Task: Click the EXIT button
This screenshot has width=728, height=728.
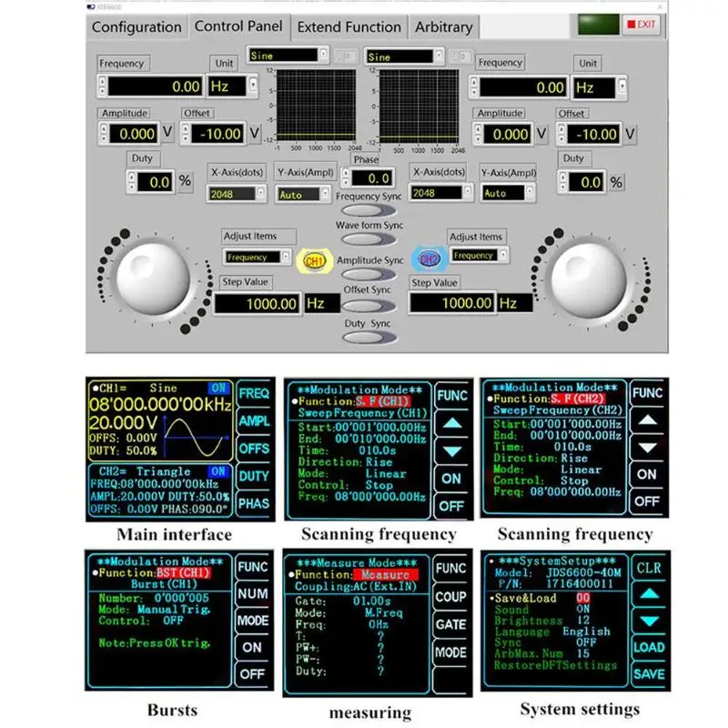Action: pos(642,25)
